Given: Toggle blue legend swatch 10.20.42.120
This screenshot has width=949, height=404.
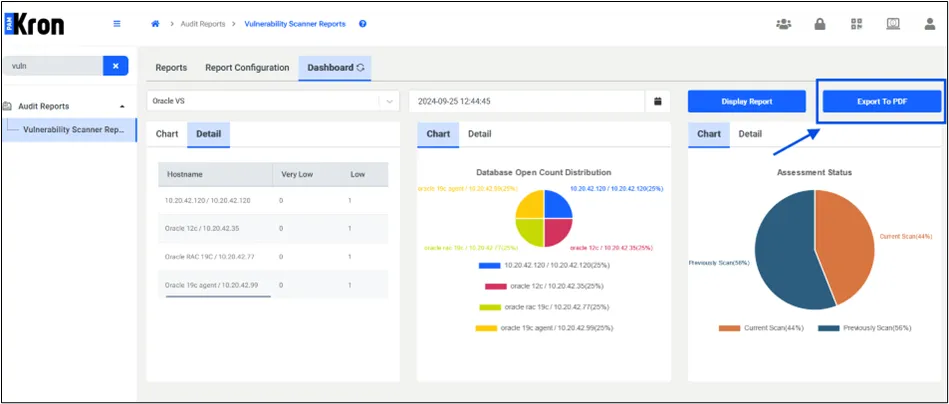Looking at the screenshot, I should click(489, 266).
